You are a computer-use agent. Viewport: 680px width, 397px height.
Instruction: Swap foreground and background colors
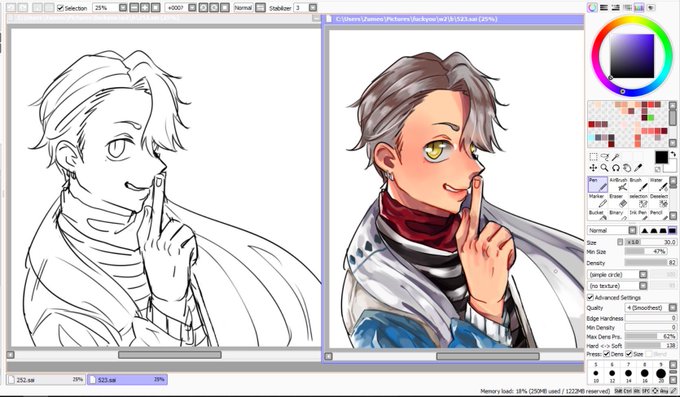(x=673, y=154)
